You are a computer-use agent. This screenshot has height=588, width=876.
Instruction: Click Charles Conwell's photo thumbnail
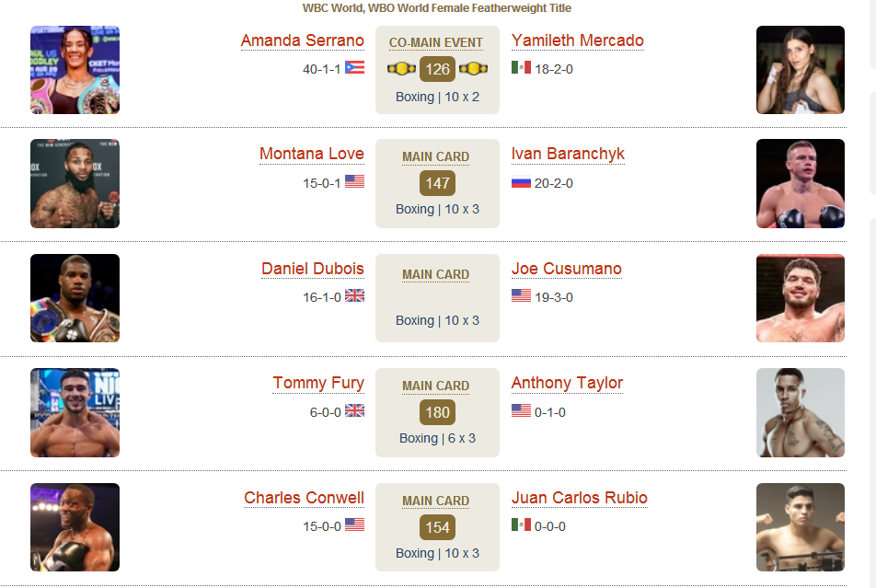click(x=75, y=527)
